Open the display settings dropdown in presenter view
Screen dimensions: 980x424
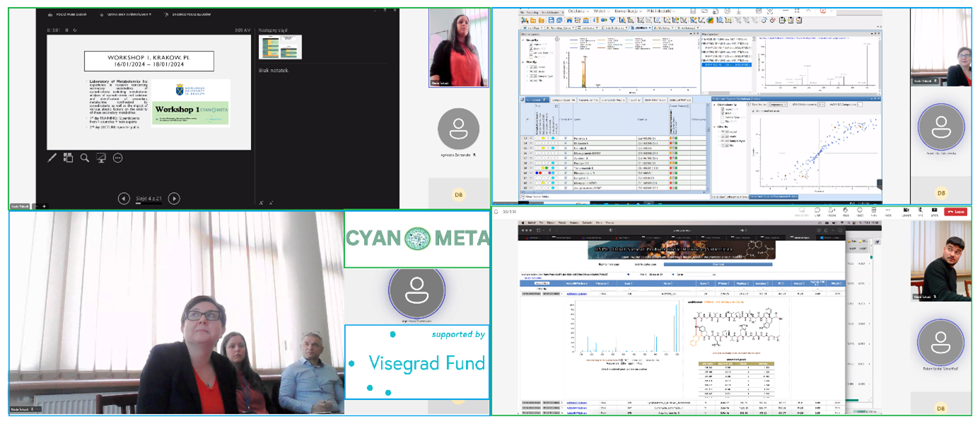tap(125, 14)
